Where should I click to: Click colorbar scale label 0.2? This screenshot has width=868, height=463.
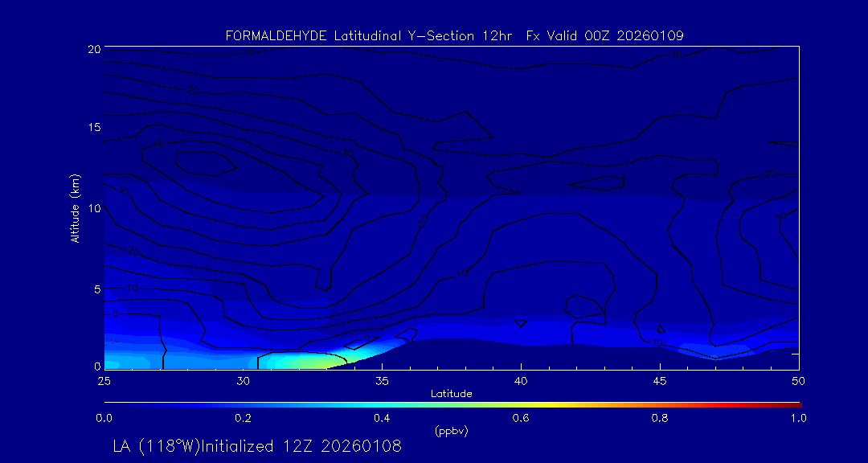click(243, 418)
